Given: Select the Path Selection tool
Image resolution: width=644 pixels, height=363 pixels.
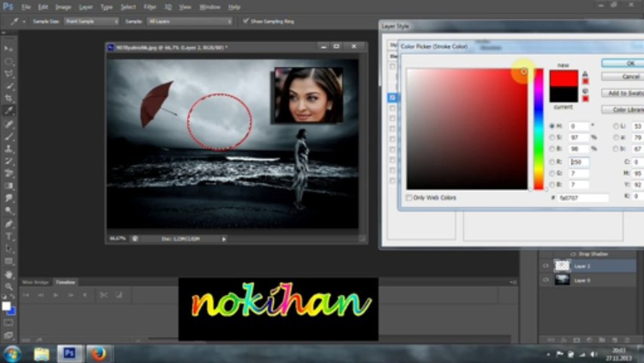Looking at the screenshot, I should click(9, 249).
